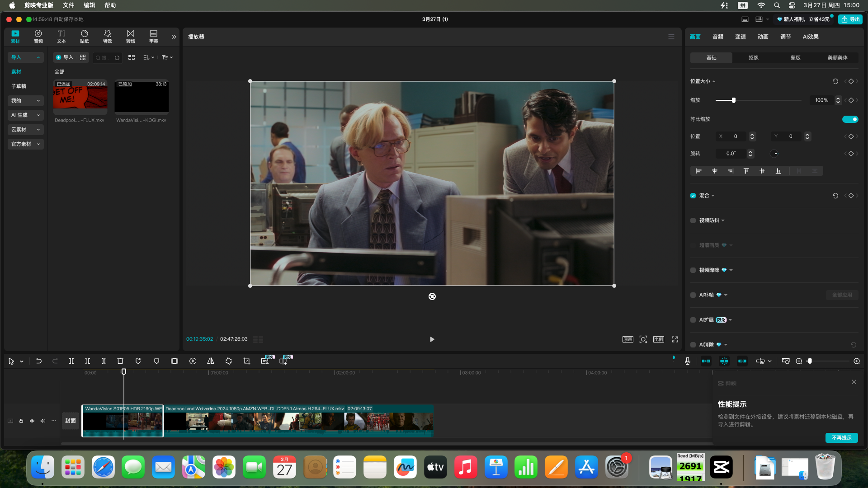The image size is (868, 488).
Task: Expand more tool tabs with double chevron
Action: (x=174, y=37)
